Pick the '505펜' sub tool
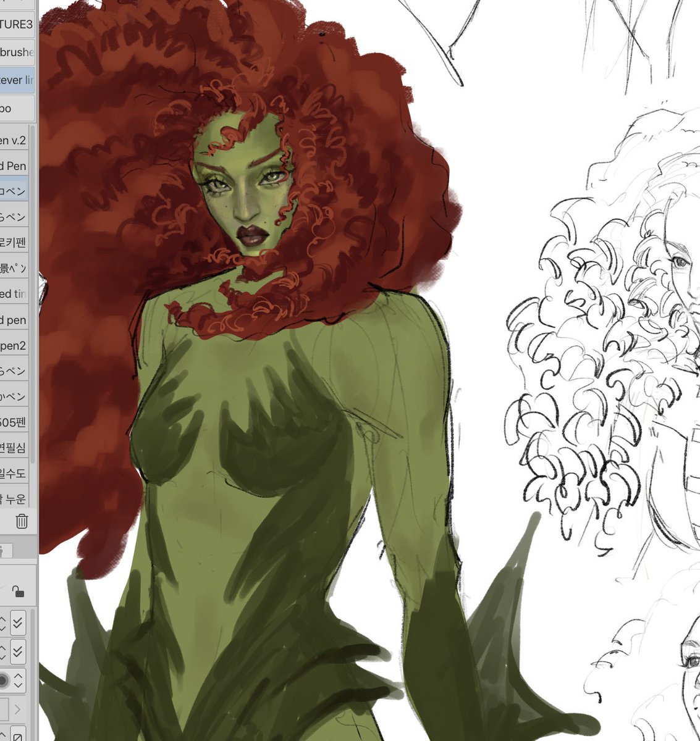Image resolution: width=700 pixels, height=741 pixels. tap(14, 422)
